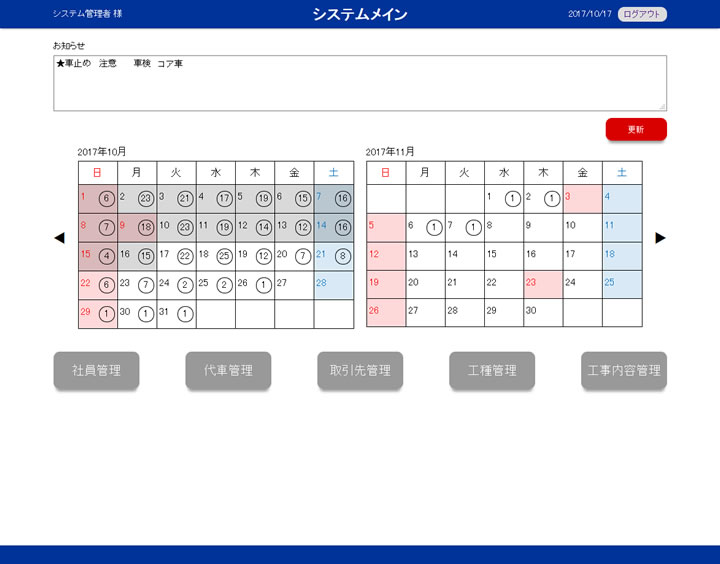Click the 2017/10/17 date in header
The width and height of the screenshot is (720, 564).
[x=590, y=14]
